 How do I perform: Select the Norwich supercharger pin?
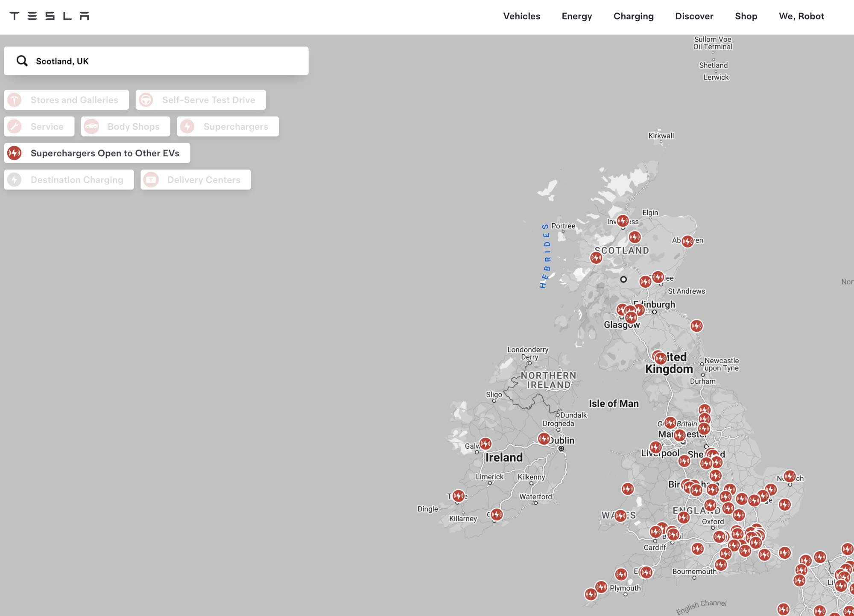[x=790, y=476]
